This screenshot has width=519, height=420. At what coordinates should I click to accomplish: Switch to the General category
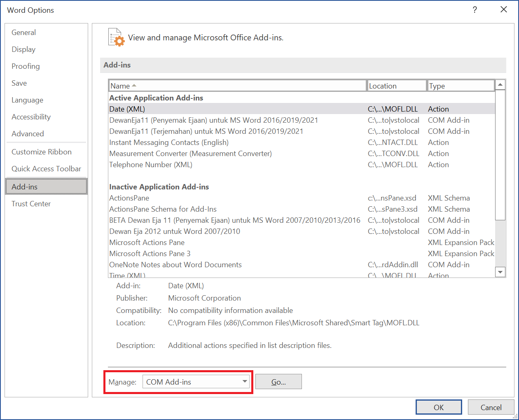click(x=23, y=33)
